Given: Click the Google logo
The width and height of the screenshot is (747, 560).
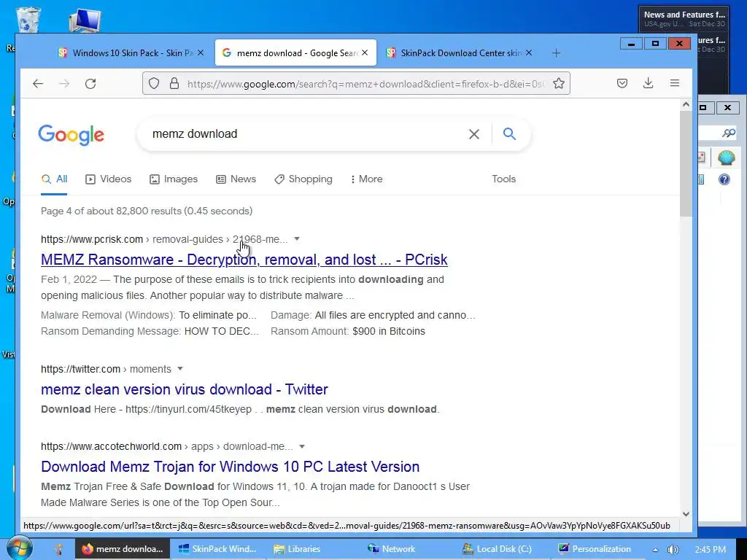Looking at the screenshot, I should click(x=71, y=135).
